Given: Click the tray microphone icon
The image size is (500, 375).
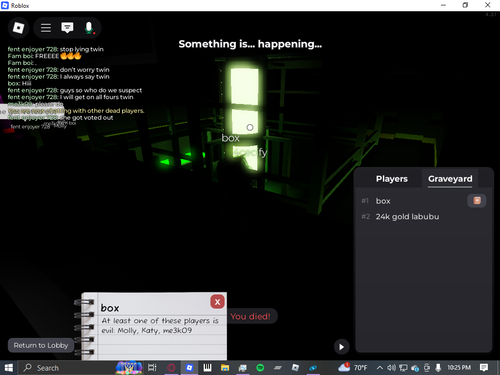Looking at the screenshot, I should point(438,368).
